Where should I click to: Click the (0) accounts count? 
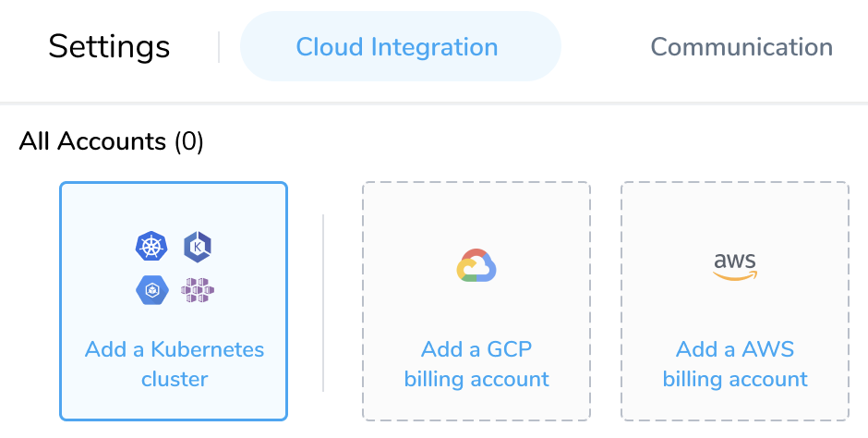click(189, 141)
